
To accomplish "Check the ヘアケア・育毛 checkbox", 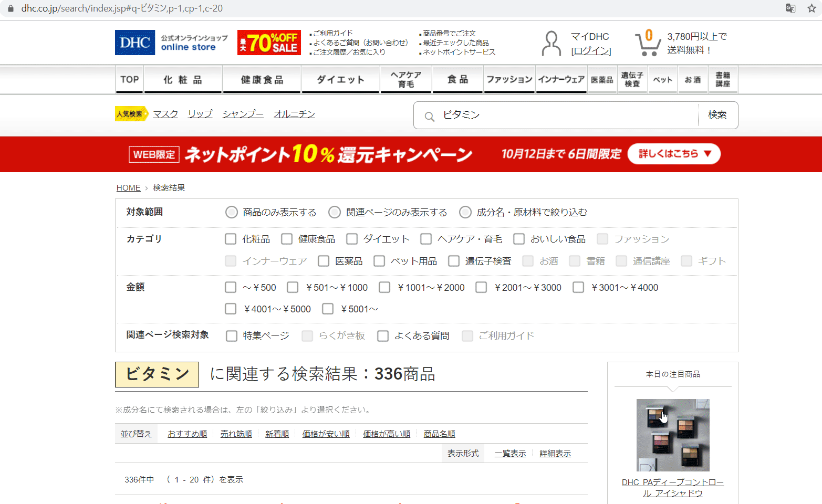I will 426,239.
